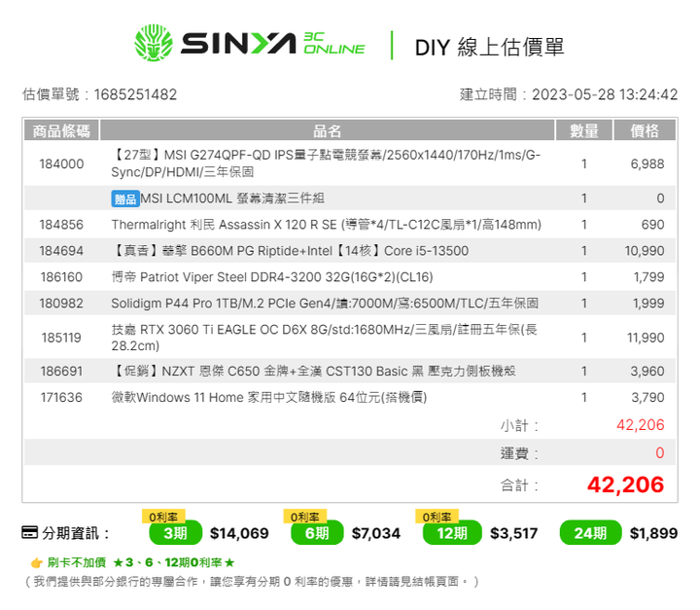Click Patriot Viper Steel DDR4 item
The image size is (700, 610).
point(272,277)
